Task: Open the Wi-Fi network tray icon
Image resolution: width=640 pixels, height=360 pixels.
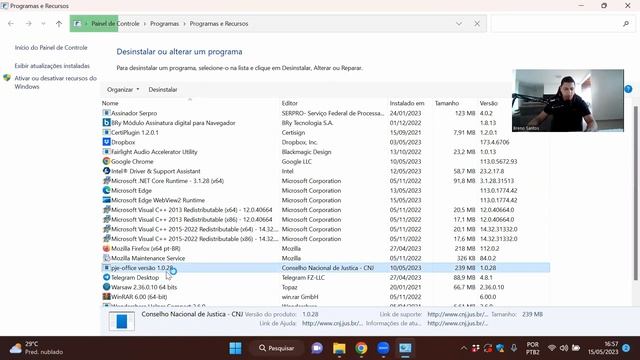Action: (551, 348)
